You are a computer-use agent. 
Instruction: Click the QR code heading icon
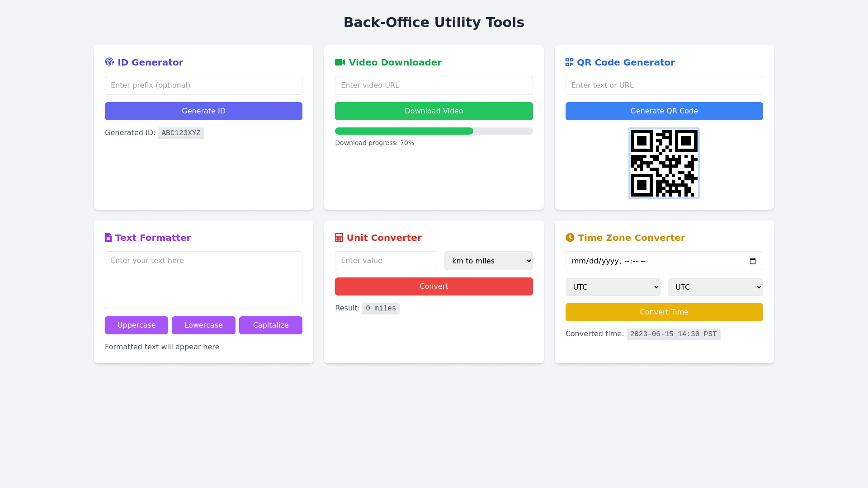coord(569,62)
